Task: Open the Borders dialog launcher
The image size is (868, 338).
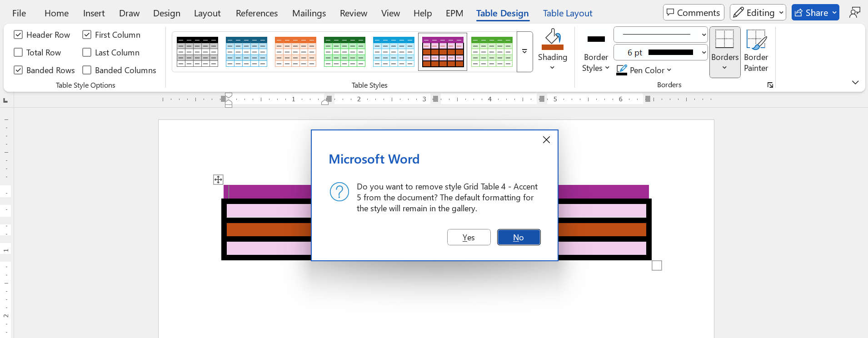Action: coord(770,85)
